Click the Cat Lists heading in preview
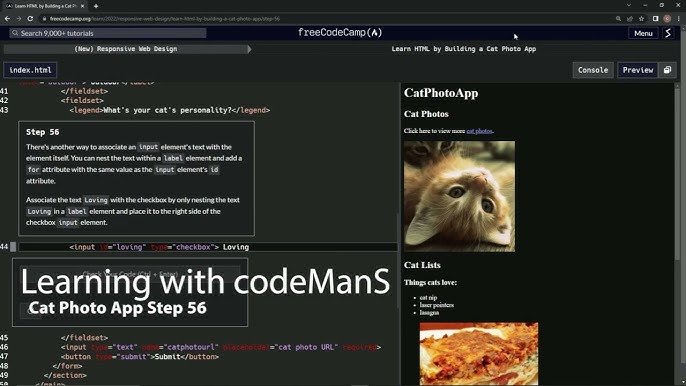 coord(422,265)
